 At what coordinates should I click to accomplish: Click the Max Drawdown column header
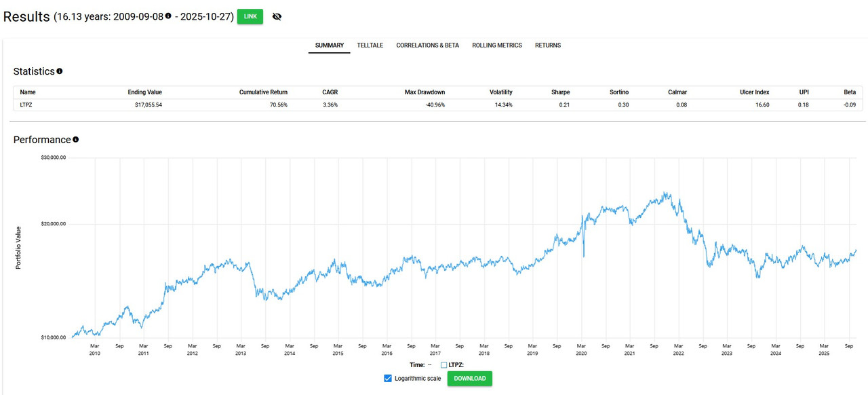tap(425, 92)
